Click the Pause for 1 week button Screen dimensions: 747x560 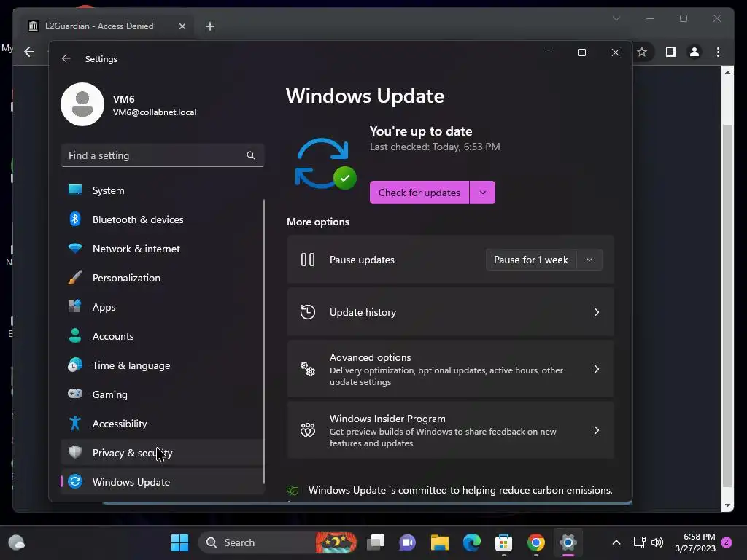click(x=531, y=260)
